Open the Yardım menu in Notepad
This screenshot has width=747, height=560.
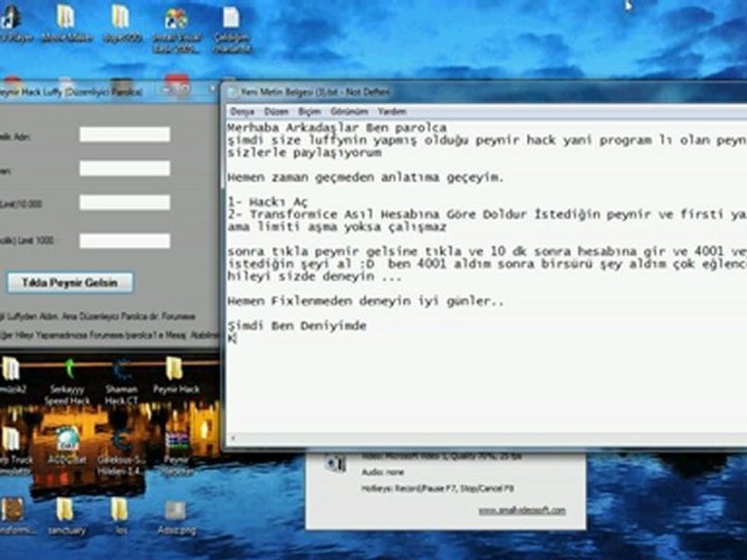pyautogui.click(x=391, y=111)
